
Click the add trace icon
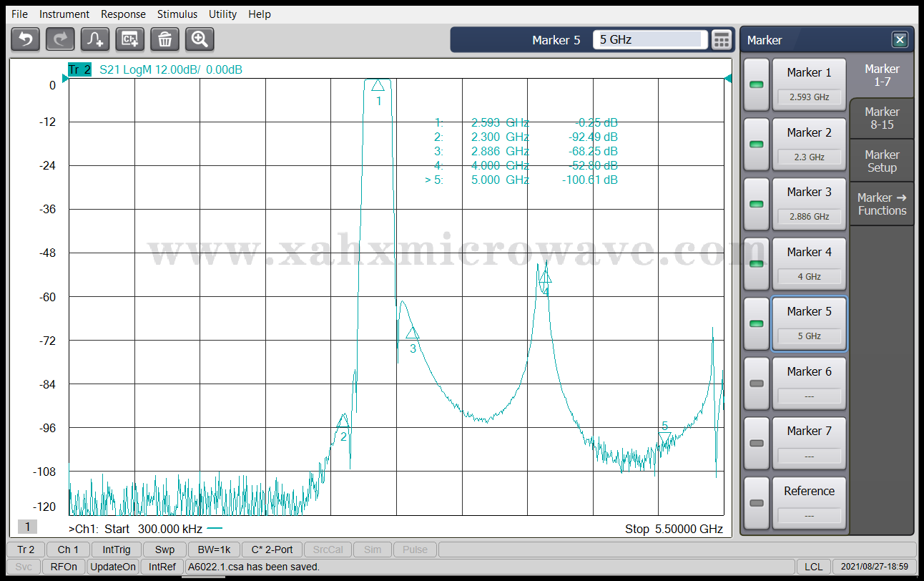pos(95,39)
